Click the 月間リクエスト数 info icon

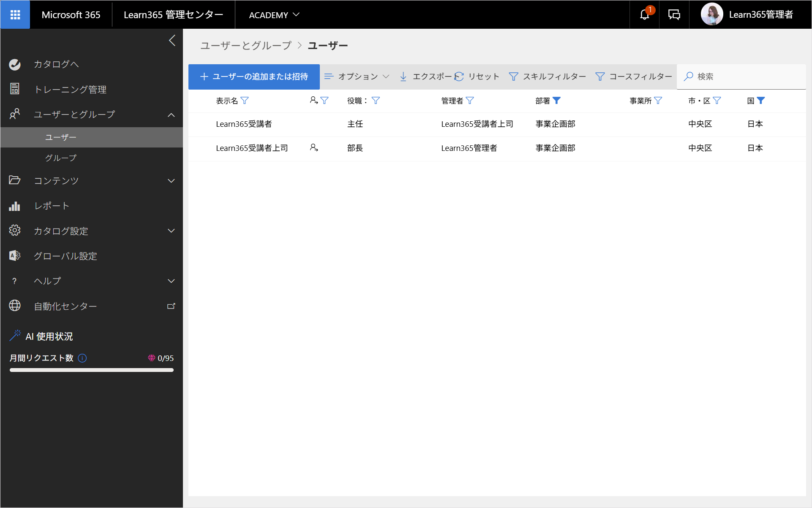point(82,358)
